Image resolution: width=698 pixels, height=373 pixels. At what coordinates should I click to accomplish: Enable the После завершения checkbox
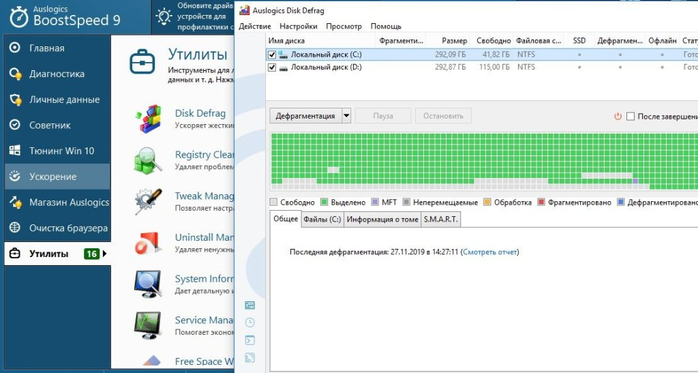(630, 116)
